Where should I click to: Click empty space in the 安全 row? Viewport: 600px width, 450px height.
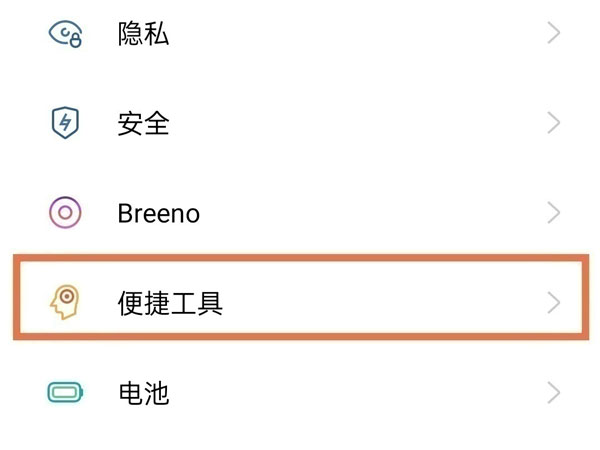(380, 123)
